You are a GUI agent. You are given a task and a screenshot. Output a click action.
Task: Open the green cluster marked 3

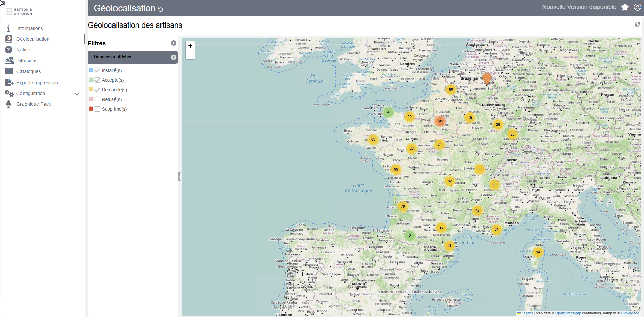coord(410,235)
